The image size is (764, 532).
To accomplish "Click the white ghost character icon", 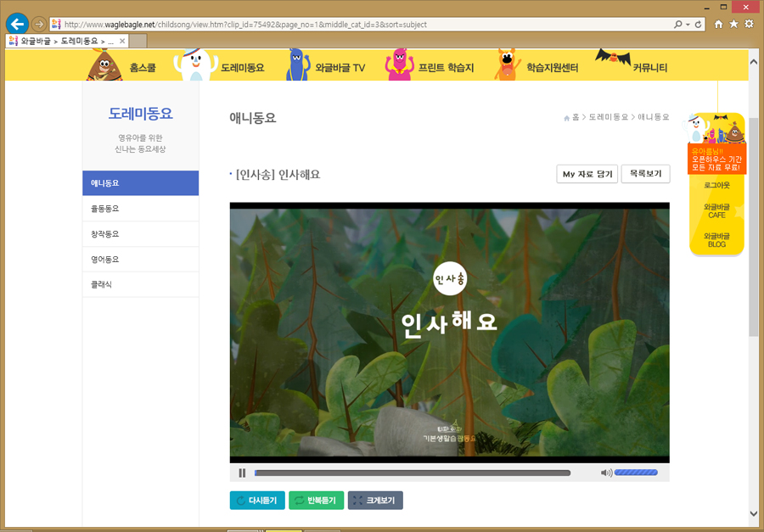I will point(196,64).
